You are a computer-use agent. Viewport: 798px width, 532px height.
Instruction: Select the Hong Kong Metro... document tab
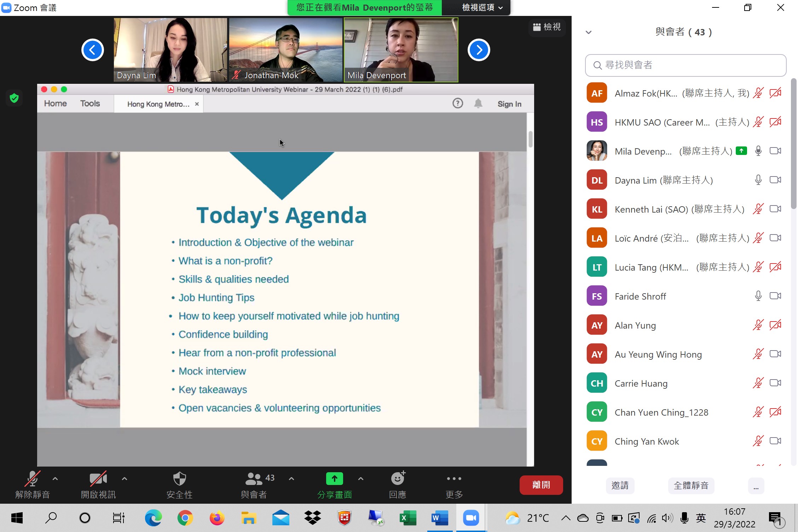[158, 104]
